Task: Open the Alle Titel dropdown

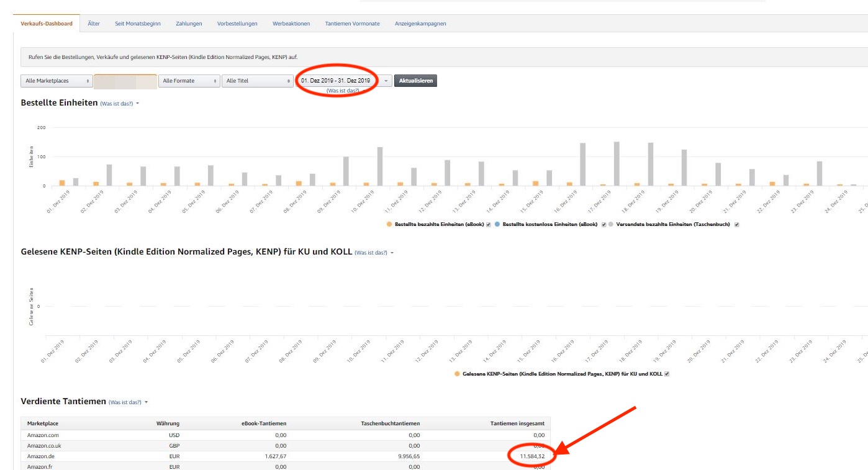Action: click(258, 81)
